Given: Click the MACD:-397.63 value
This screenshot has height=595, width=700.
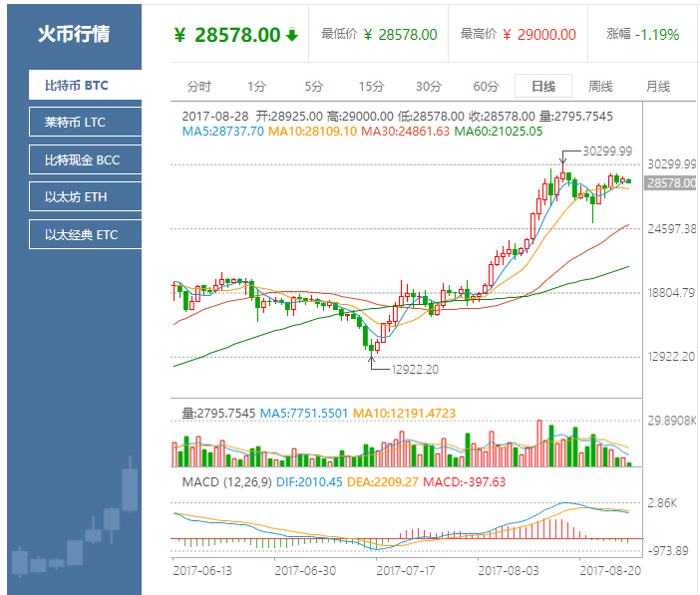Looking at the screenshot, I should click(465, 482).
